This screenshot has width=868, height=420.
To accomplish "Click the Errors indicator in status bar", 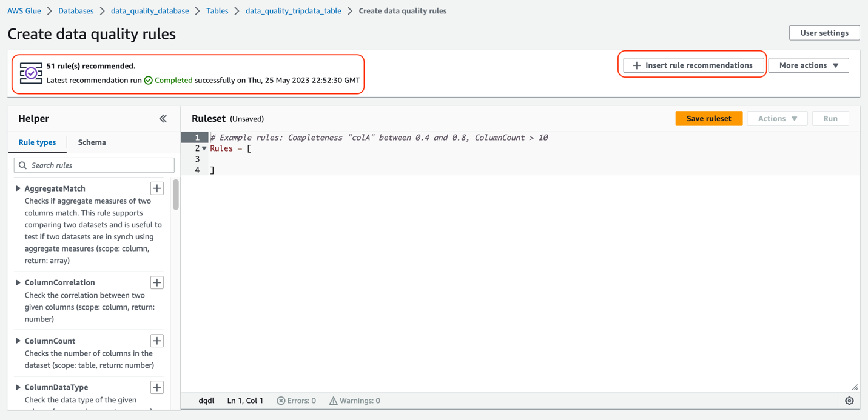I will pyautogui.click(x=297, y=401).
